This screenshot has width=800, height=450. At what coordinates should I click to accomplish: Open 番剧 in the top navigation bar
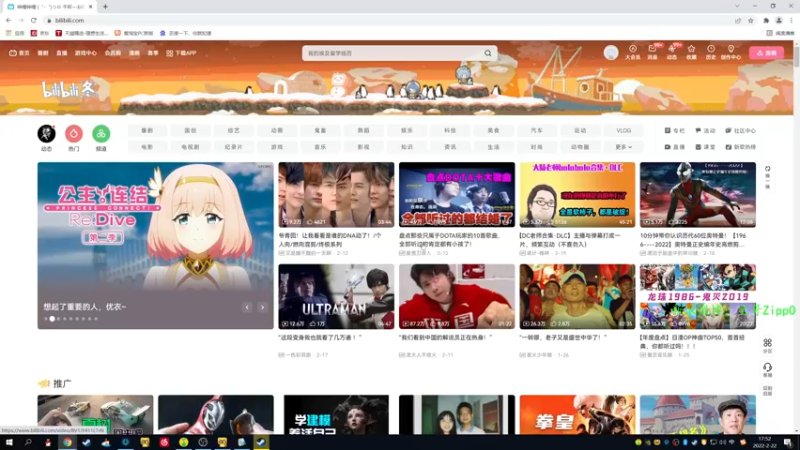pos(43,53)
